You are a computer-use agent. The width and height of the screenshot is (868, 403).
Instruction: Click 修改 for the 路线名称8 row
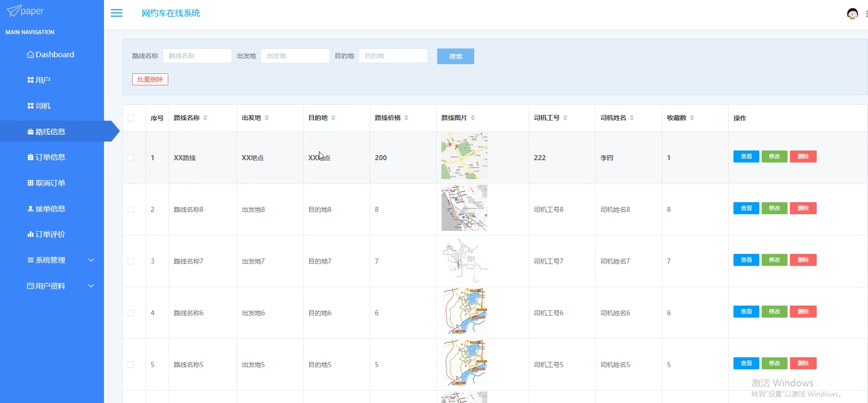[x=775, y=208]
